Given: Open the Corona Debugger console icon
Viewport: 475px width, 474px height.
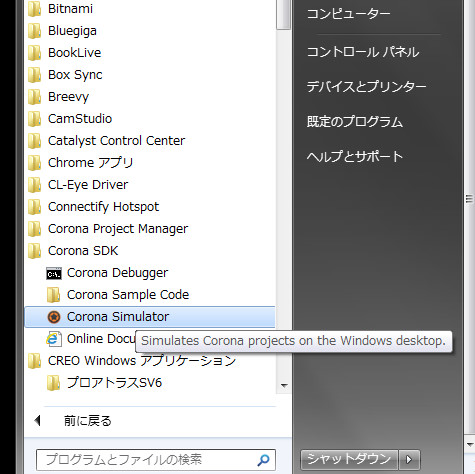Looking at the screenshot, I should [54, 273].
